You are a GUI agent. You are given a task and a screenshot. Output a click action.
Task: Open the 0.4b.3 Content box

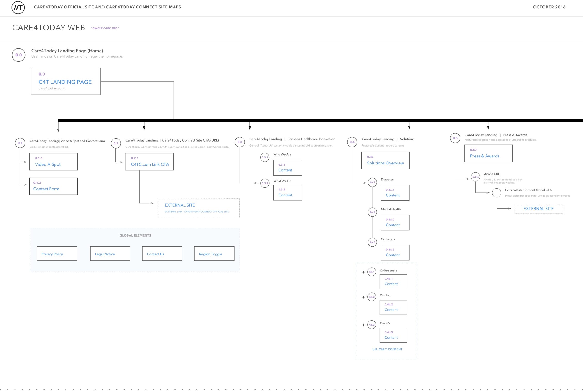pyautogui.click(x=393, y=335)
